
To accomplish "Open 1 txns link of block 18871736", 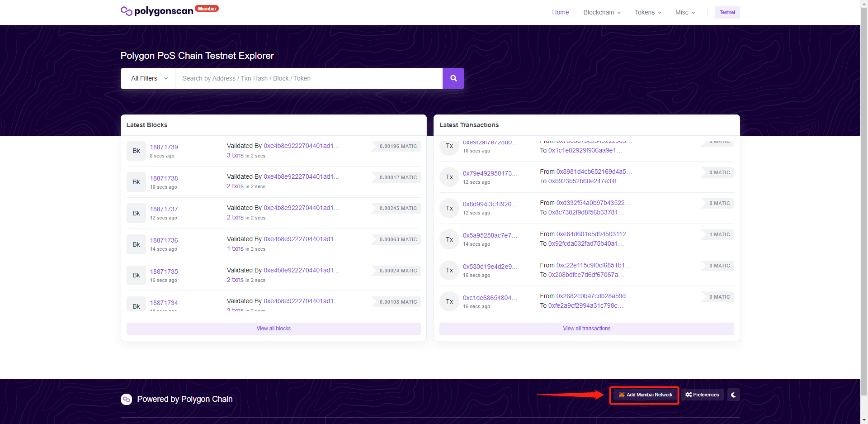I will click(235, 248).
